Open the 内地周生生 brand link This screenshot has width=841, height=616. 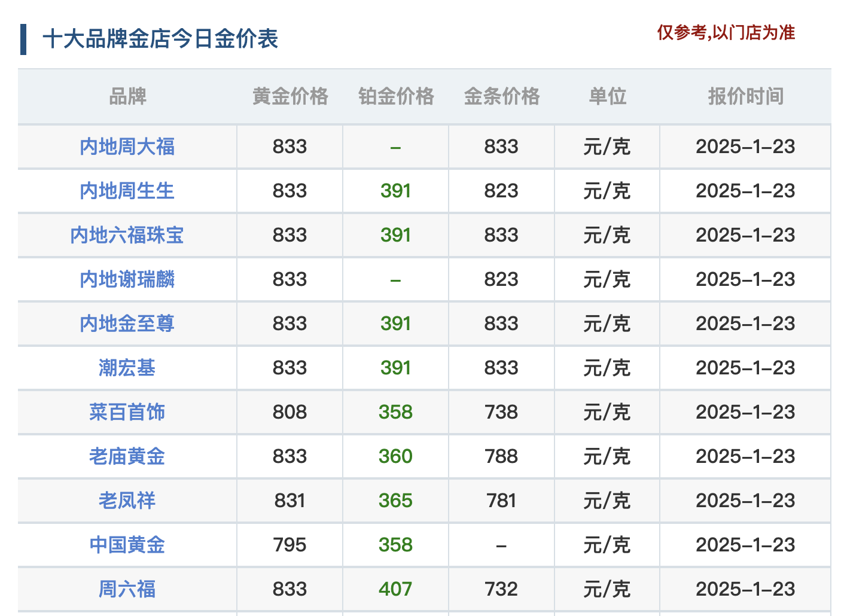click(127, 191)
